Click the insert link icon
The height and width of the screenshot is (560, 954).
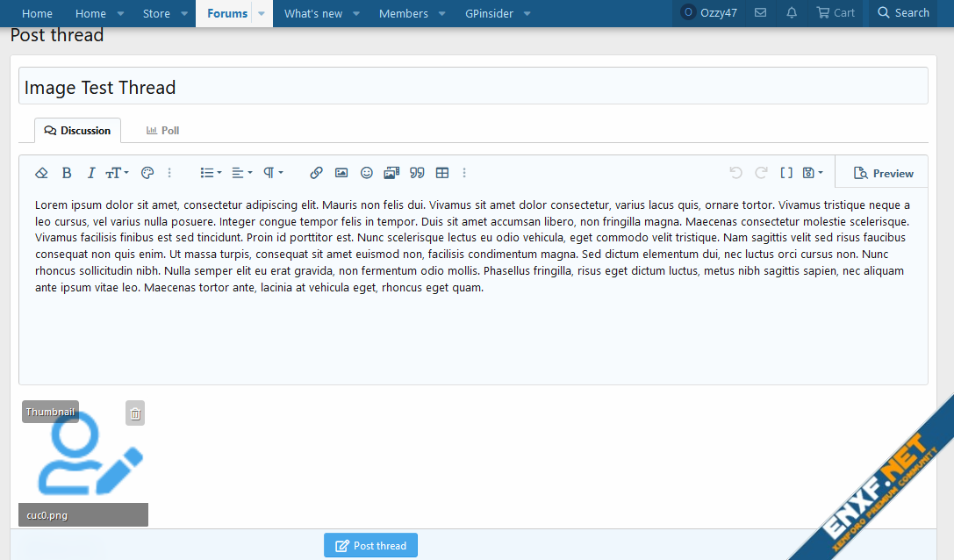click(317, 173)
